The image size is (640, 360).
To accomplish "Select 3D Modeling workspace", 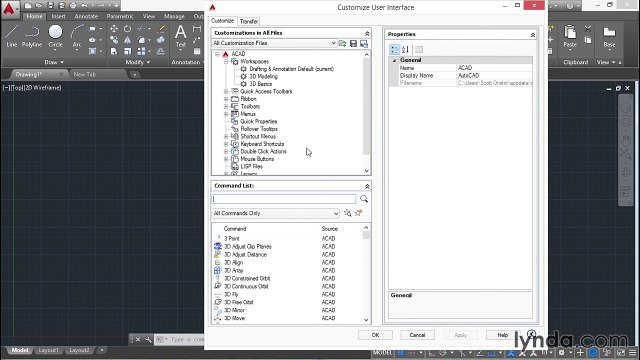I will 263,76.
